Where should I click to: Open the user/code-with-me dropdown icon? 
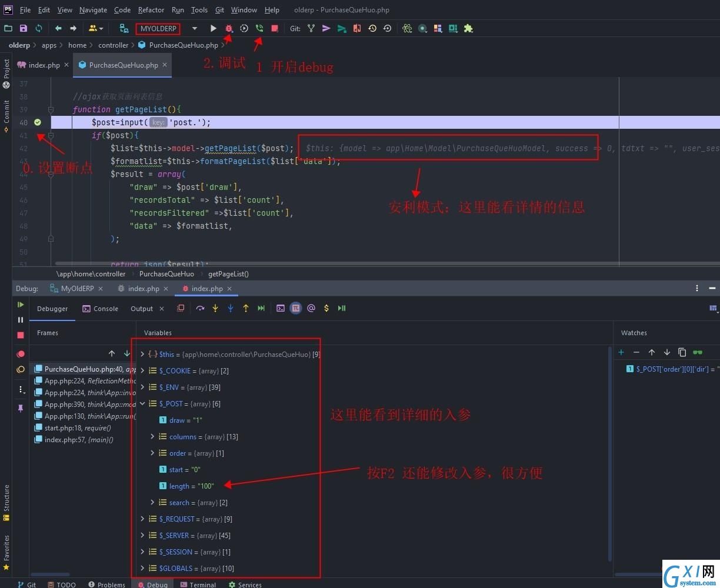pyautogui.click(x=96, y=28)
